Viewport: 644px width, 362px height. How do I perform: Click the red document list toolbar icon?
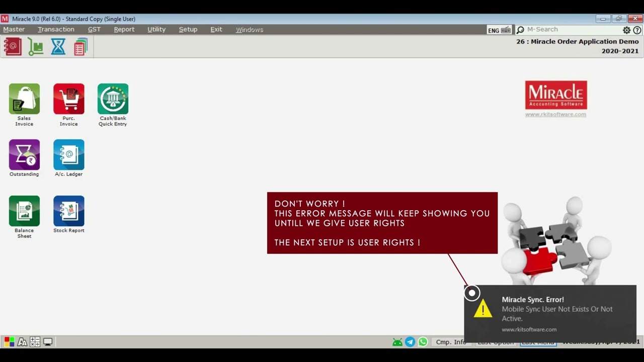80,47
